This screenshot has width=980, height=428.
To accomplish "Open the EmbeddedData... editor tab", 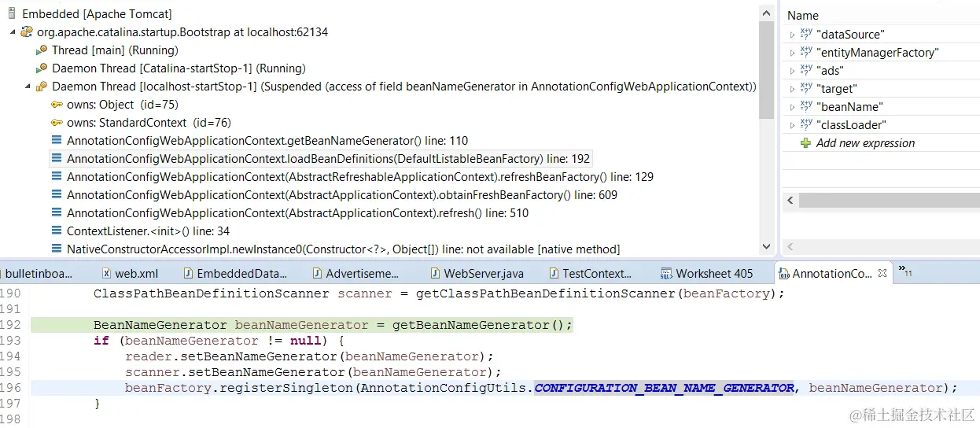I will coord(236,274).
